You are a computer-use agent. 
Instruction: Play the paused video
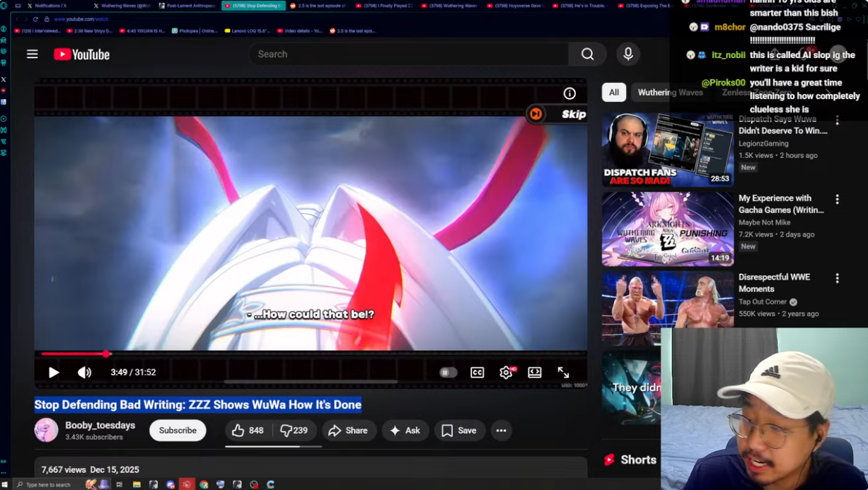tap(54, 372)
